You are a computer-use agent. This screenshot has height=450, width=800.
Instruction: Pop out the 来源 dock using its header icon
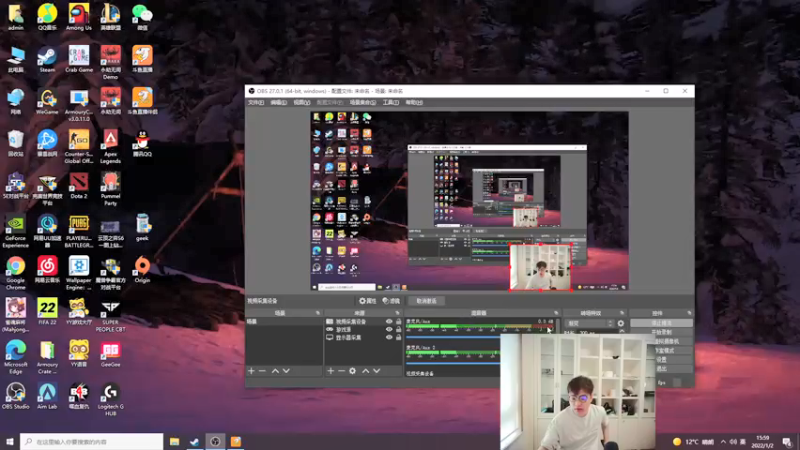[397, 313]
